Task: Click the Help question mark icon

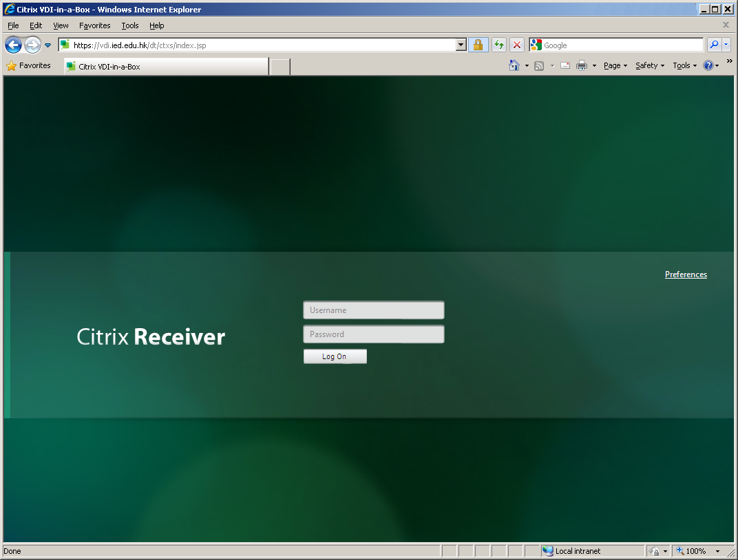Action: coord(708,66)
